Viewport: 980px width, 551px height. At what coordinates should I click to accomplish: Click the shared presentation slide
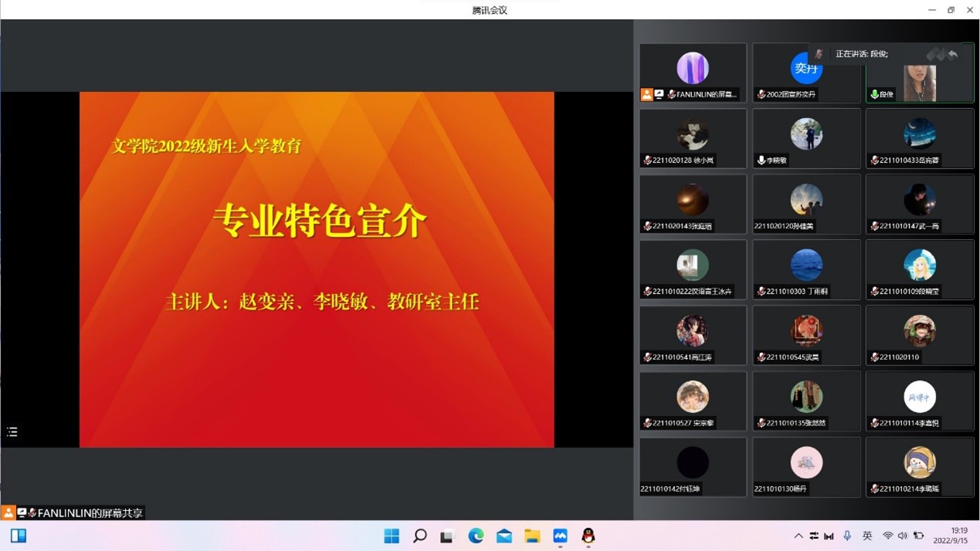click(x=317, y=269)
